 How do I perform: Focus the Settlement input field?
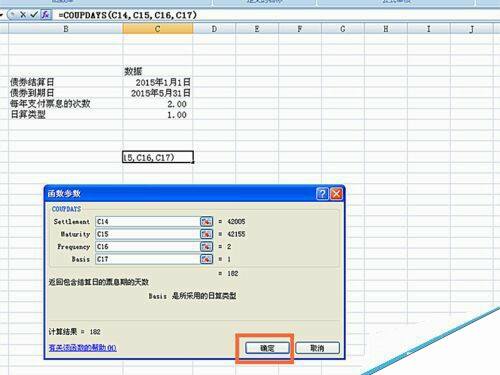pyautogui.click(x=147, y=222)
